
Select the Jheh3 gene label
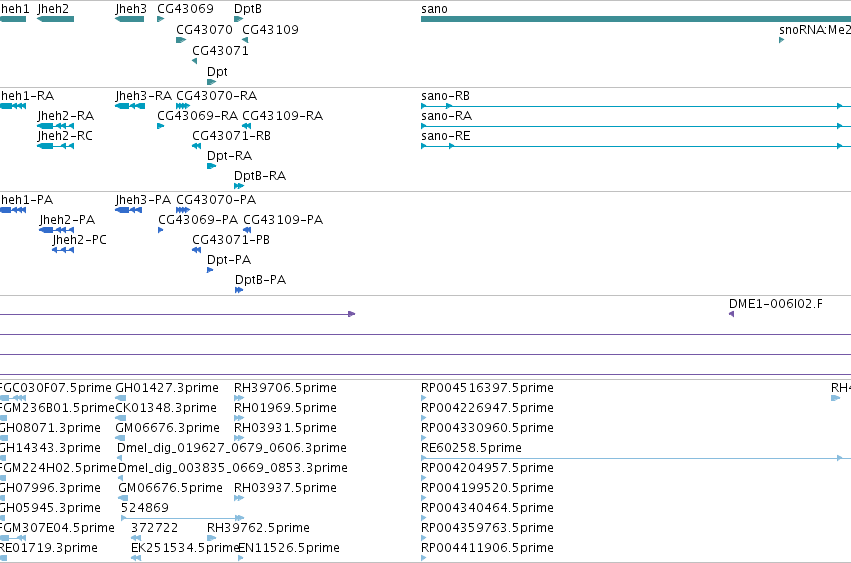pyautogui.click(x=131, y=9)
